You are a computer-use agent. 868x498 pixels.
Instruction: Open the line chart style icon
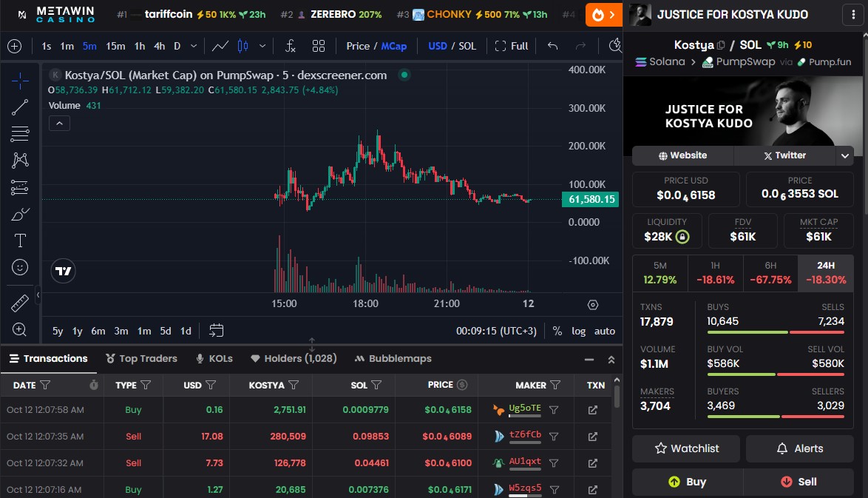tap(220, 46)
